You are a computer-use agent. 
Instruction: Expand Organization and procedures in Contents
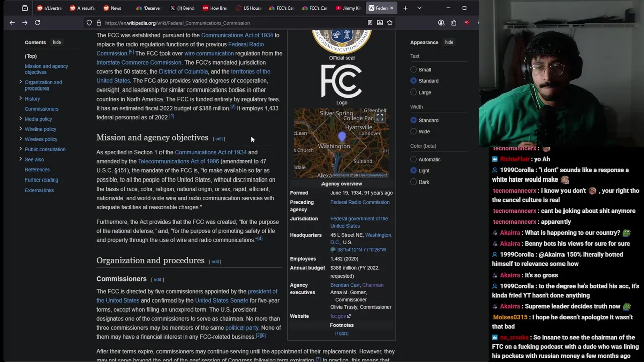20,82
